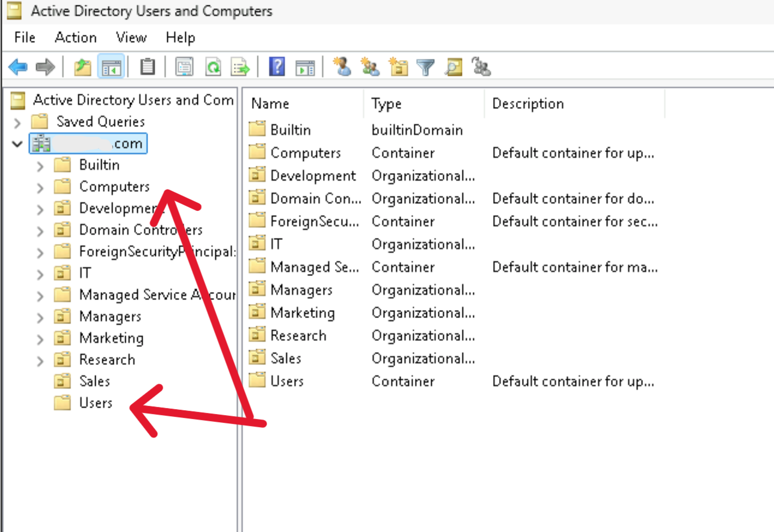The height and width of the screenshot is (532, 774).
Task: Select Users container in left tree
Action: click(x=96, y=403)
